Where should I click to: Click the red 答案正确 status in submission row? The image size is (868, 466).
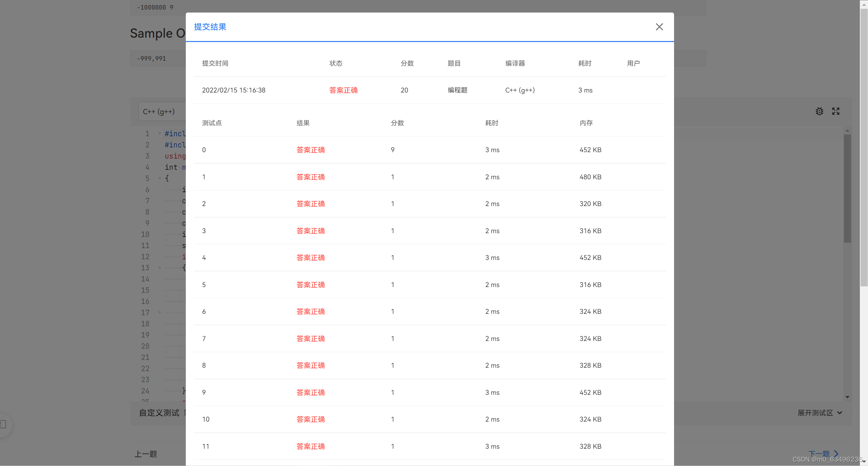pos(343,90)
